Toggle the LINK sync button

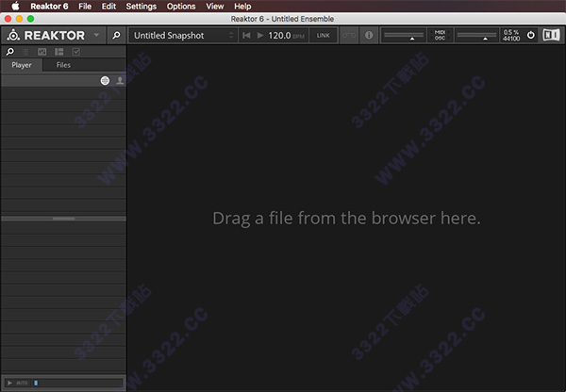(x=323, y=36)
